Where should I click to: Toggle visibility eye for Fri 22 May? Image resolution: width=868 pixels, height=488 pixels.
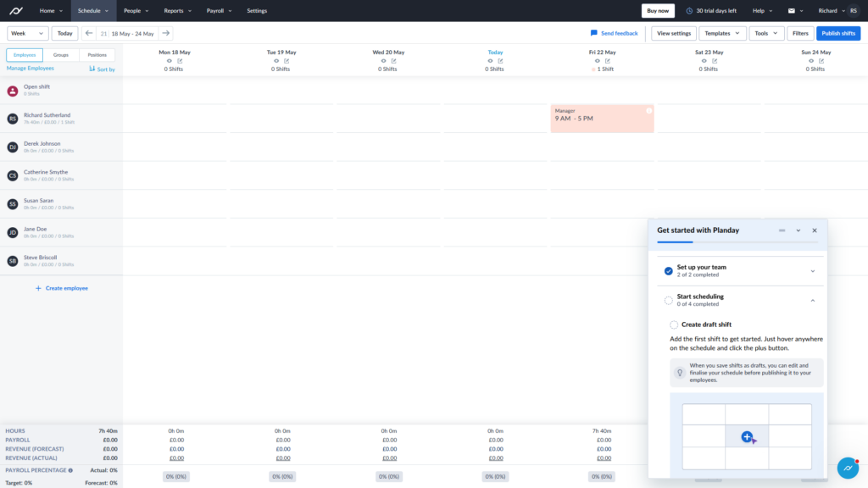click(x=598, y=61)
